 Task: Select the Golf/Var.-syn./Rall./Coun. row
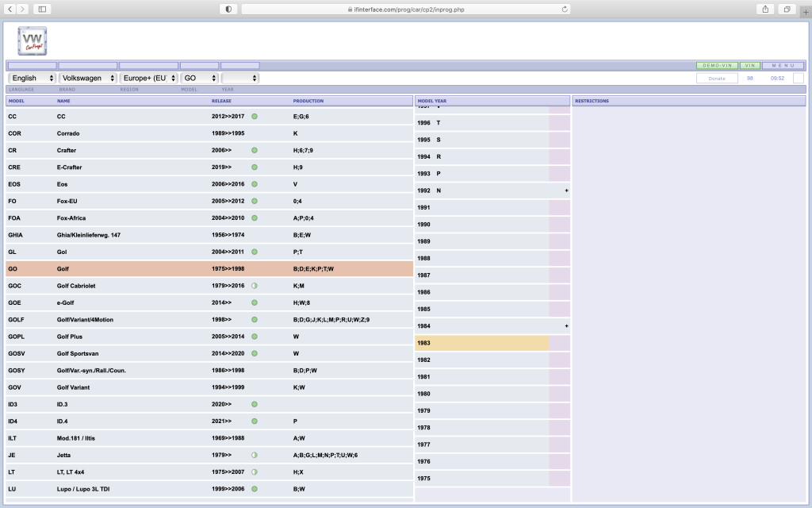pyautogui.click(x=209, y=371)
